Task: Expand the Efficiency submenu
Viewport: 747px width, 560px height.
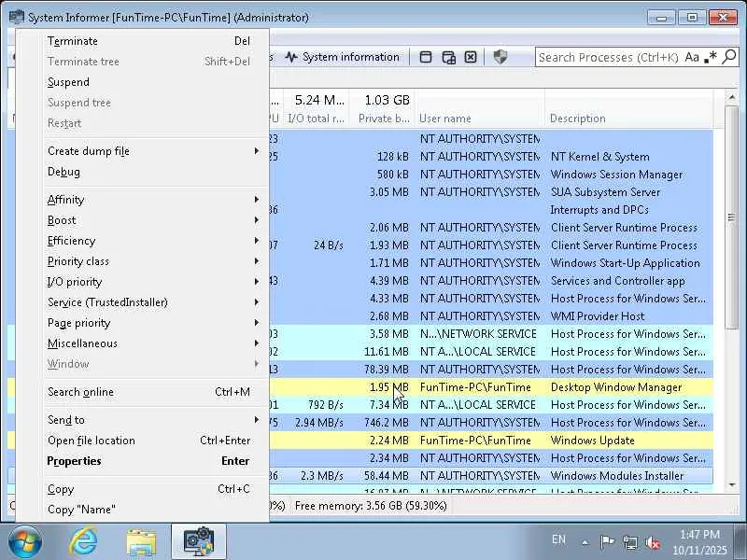Action: click(149, 241)
